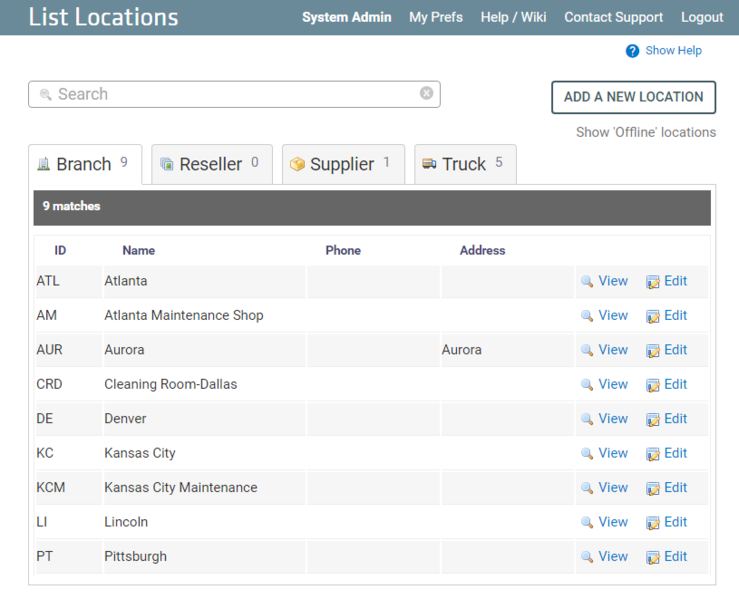This screenshot has width=739, height=599.
Task: Click the magnifier icon in Pittsburgh row
Action: pos(587,557)
